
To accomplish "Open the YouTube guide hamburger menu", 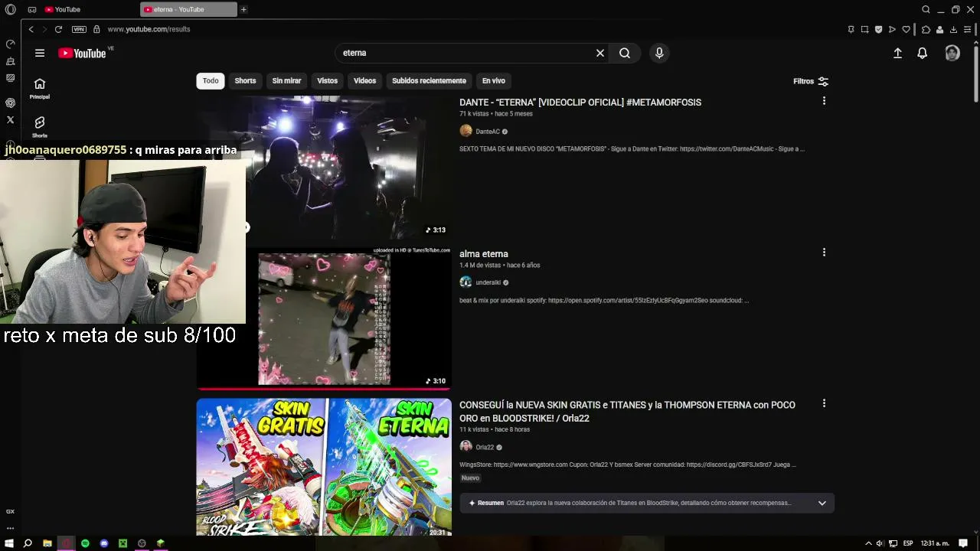I will [40, 53].
